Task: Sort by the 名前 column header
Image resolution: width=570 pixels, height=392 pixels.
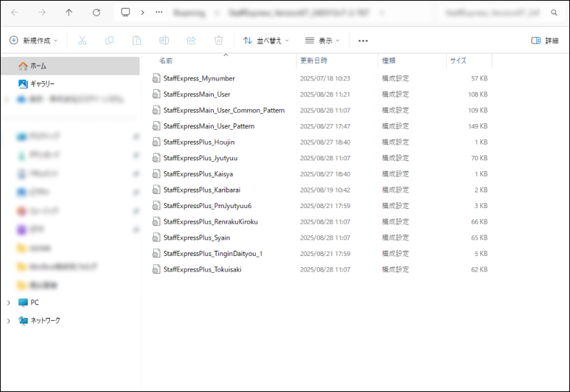Action: [x=166, y=61]
